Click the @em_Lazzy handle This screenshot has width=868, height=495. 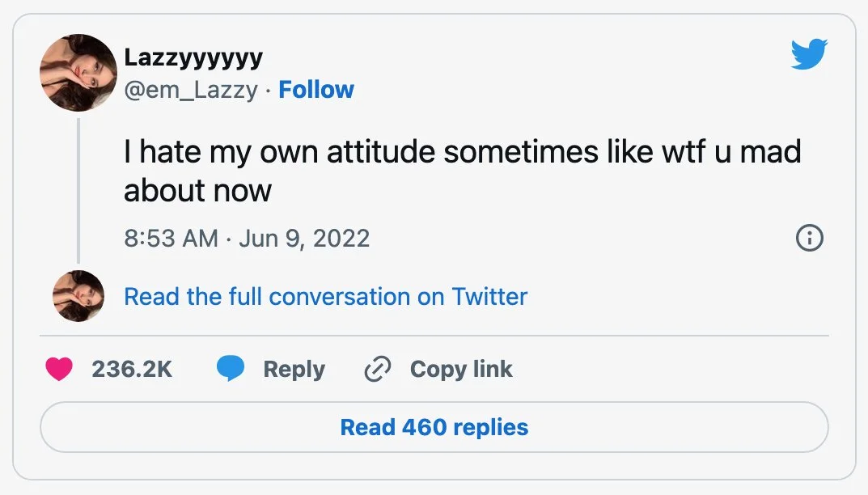[191, 90]
